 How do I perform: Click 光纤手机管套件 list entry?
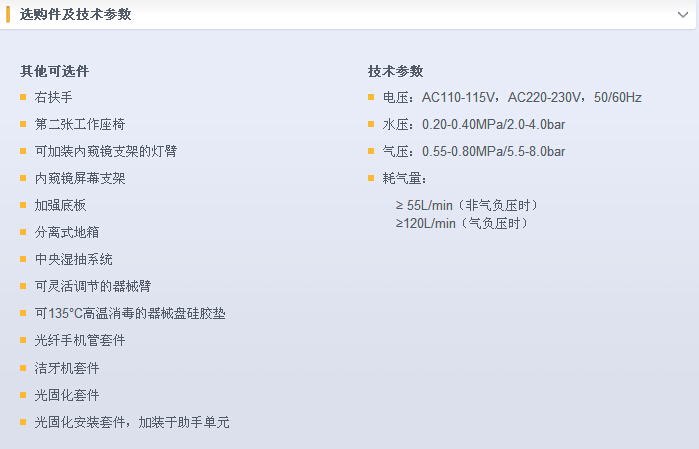[x=80, y=340]
